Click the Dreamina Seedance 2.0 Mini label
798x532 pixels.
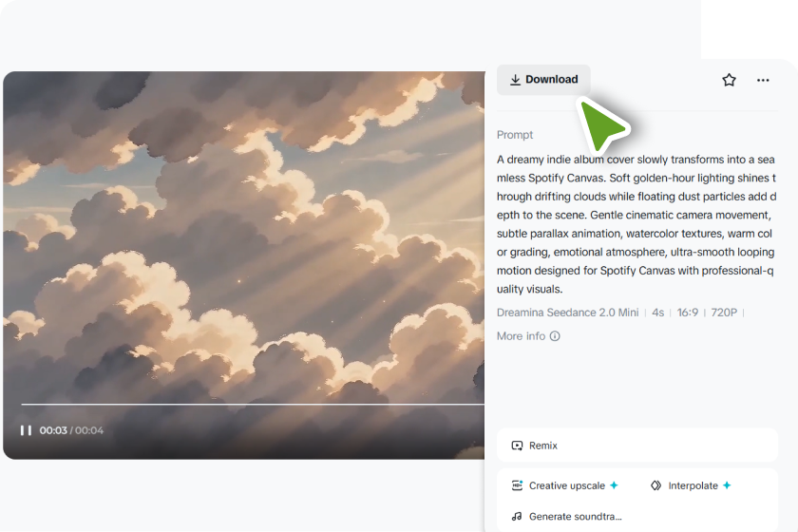pos(567,313)
